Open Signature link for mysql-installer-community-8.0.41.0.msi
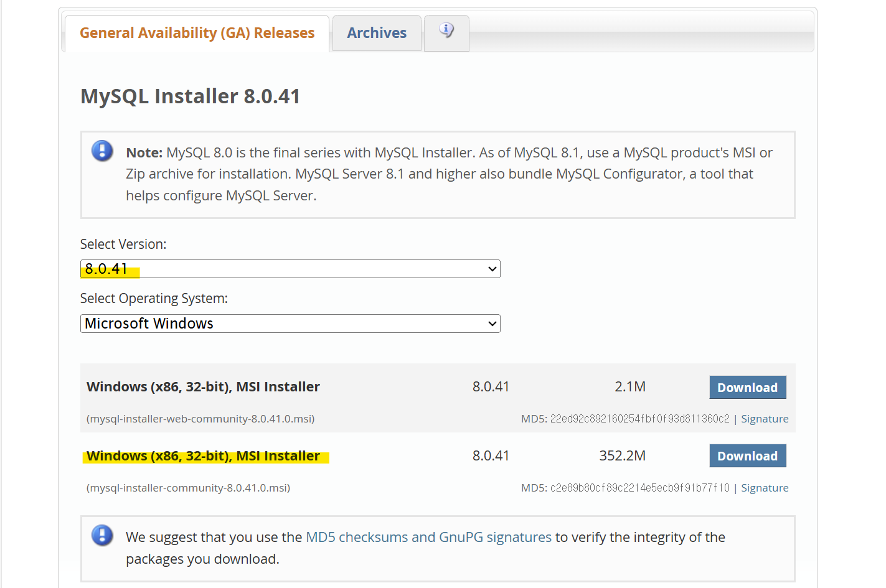The image size is (886, 588). (x=765, y=488)
